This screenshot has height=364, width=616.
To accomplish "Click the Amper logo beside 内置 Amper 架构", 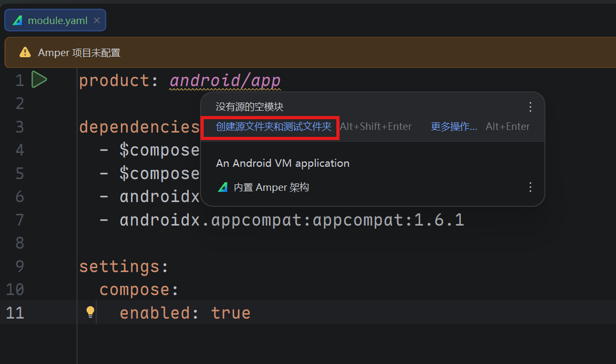I will coord(223,187).
